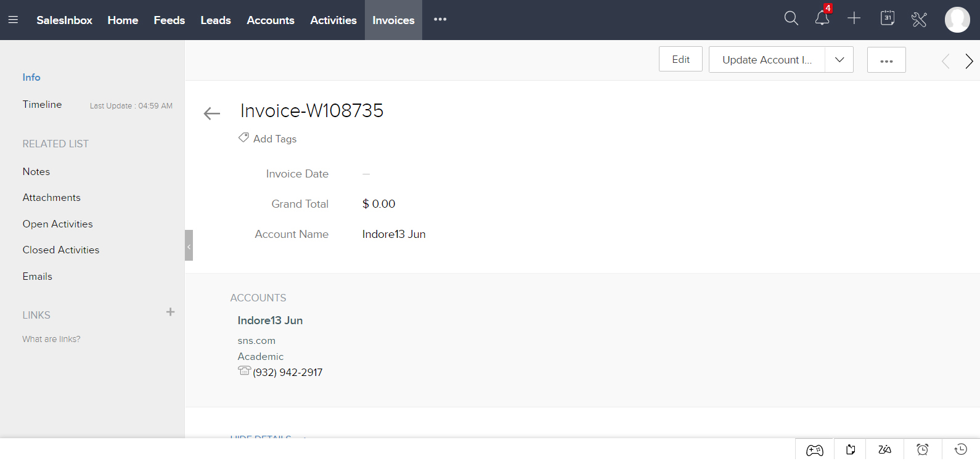Open Indore13 Jun in the Accounts card
Viewport: 980px width, 461px height.
270,320
